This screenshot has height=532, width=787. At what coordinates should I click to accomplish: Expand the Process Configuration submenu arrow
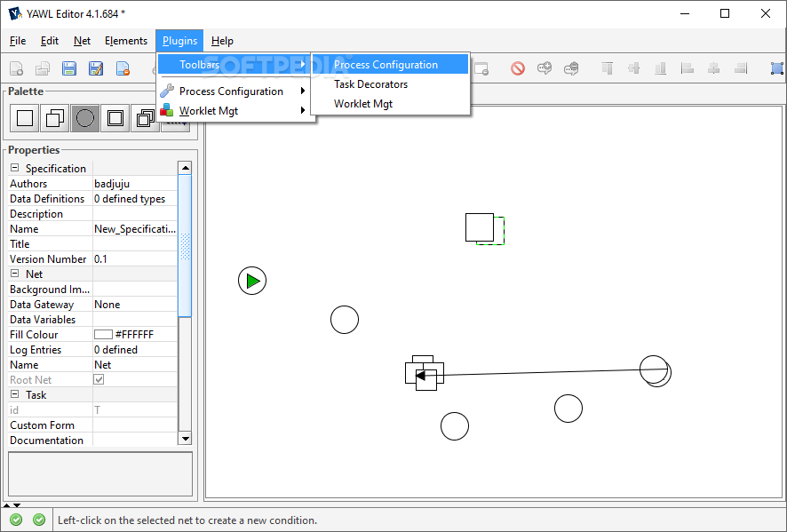(x=303, y=91)
